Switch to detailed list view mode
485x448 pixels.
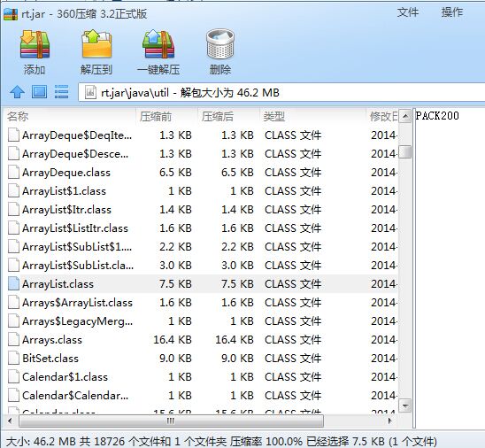pyautogui.click(x=61, y=92)
